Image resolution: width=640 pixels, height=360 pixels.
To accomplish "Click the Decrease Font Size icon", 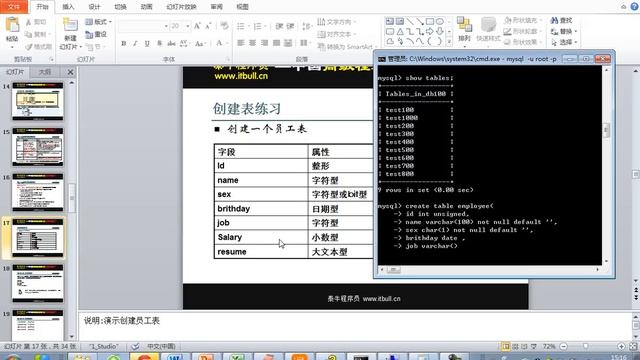I will click(x=208, y=26).
